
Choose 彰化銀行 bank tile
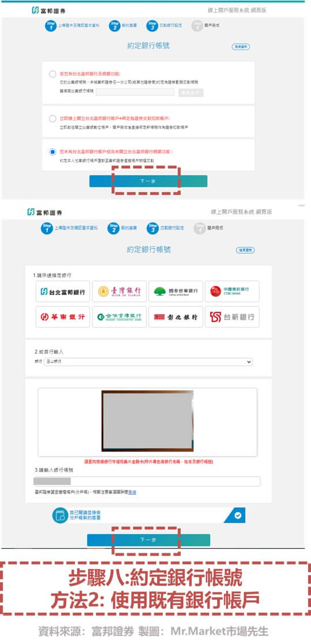point(176,317)
